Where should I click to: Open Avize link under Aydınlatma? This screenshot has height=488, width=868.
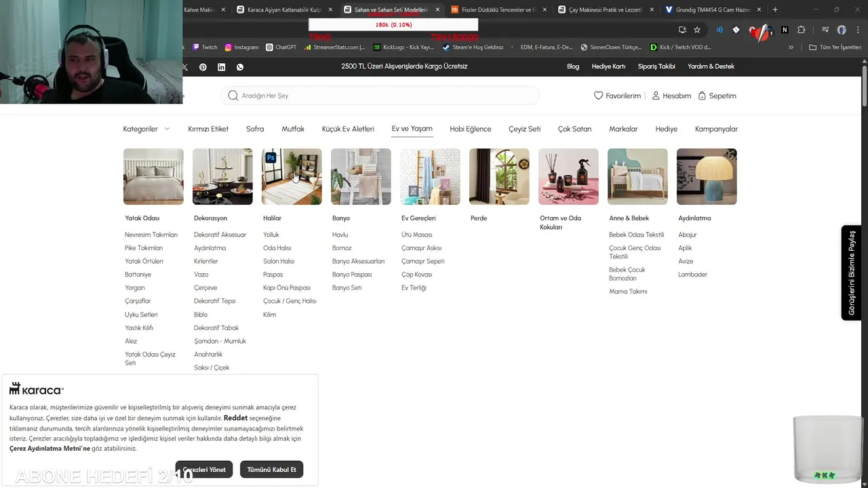click(x=686, y=261)
